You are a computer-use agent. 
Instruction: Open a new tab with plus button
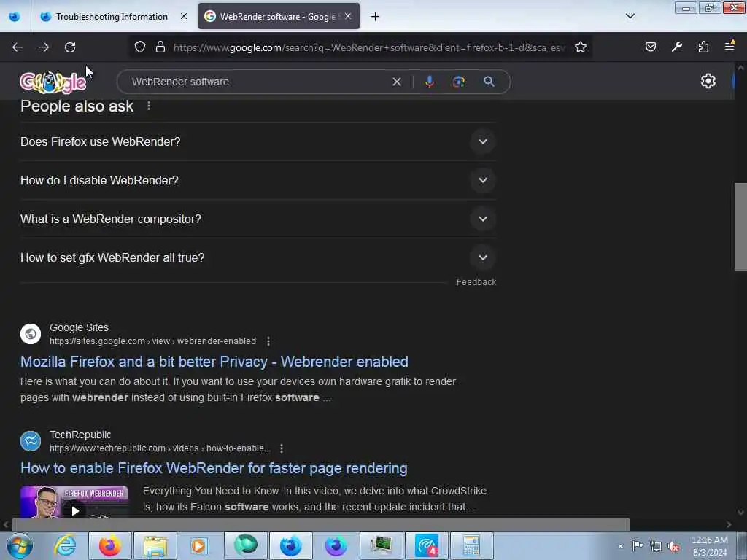(x=376, y=17)
